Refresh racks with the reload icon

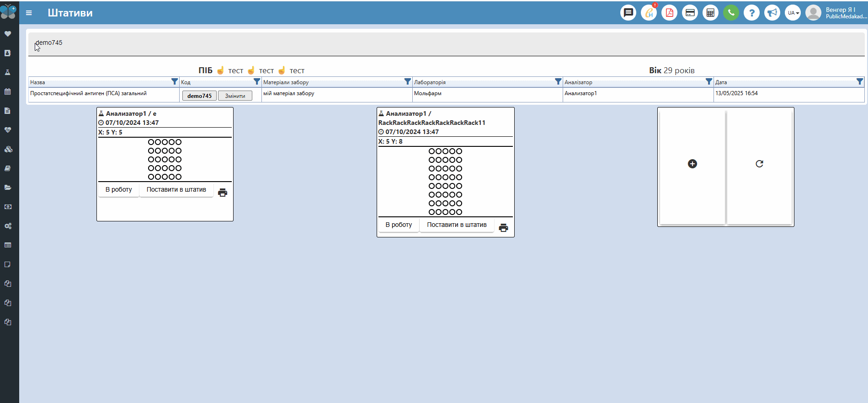[x=759, y=164]
